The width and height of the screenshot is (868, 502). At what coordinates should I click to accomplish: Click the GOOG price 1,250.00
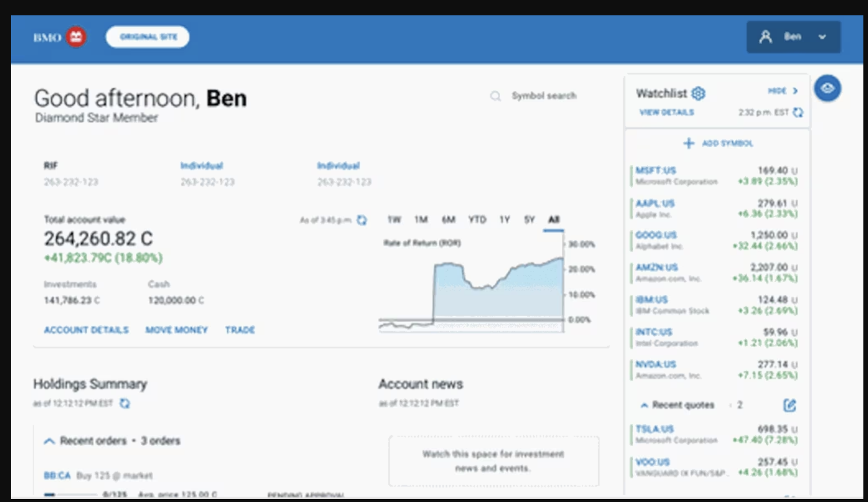click(x=769, y=235)
